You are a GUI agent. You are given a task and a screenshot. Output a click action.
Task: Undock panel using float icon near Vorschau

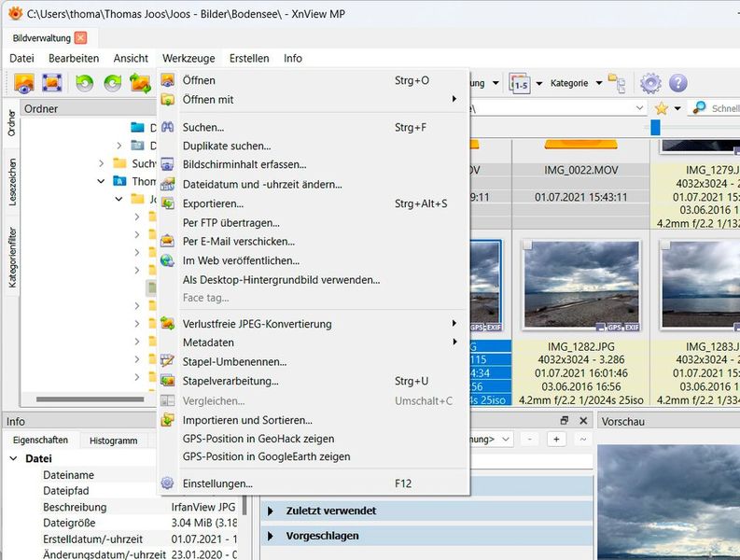click(x=564, y=421)
